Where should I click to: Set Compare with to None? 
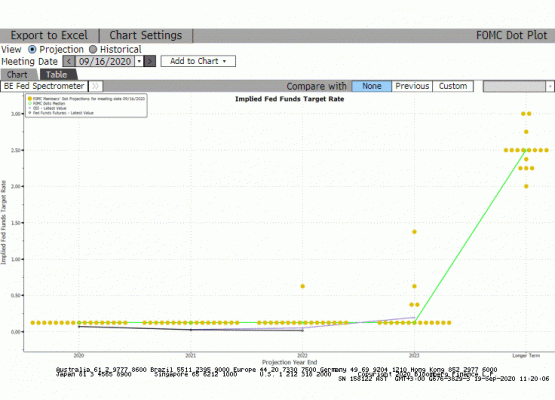coord(372,86)
